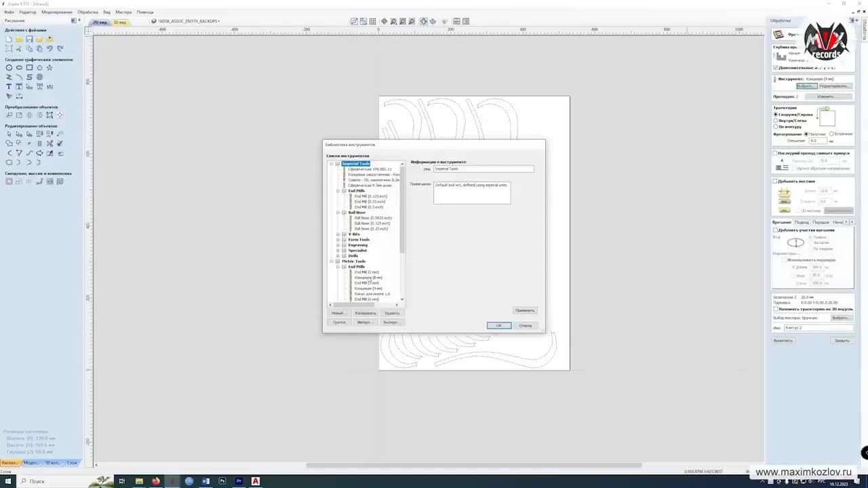The width and height of the screenshot is (868, 488).
Task: Open the Файл menu
Action: click(x=9, y=12)
